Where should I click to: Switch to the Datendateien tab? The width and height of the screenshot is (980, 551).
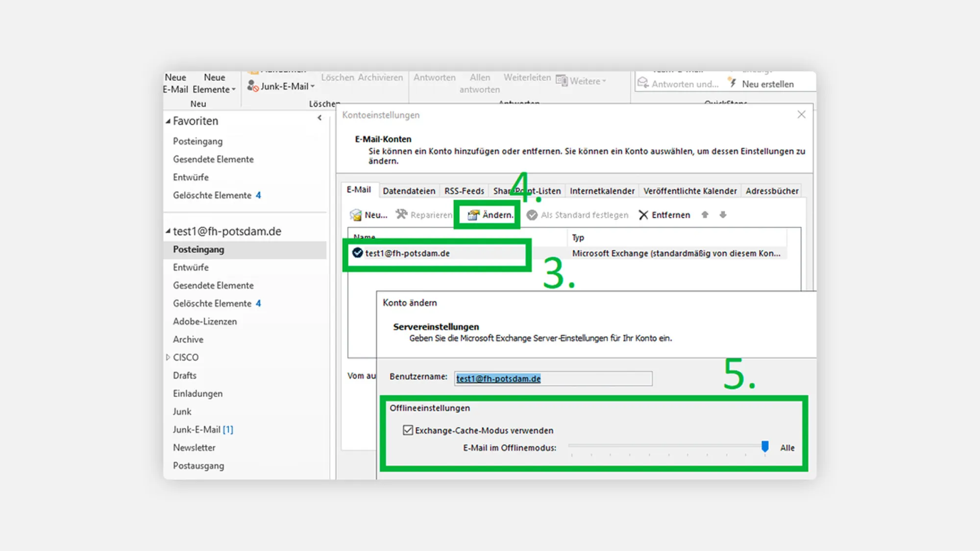[x=409, y=191]
